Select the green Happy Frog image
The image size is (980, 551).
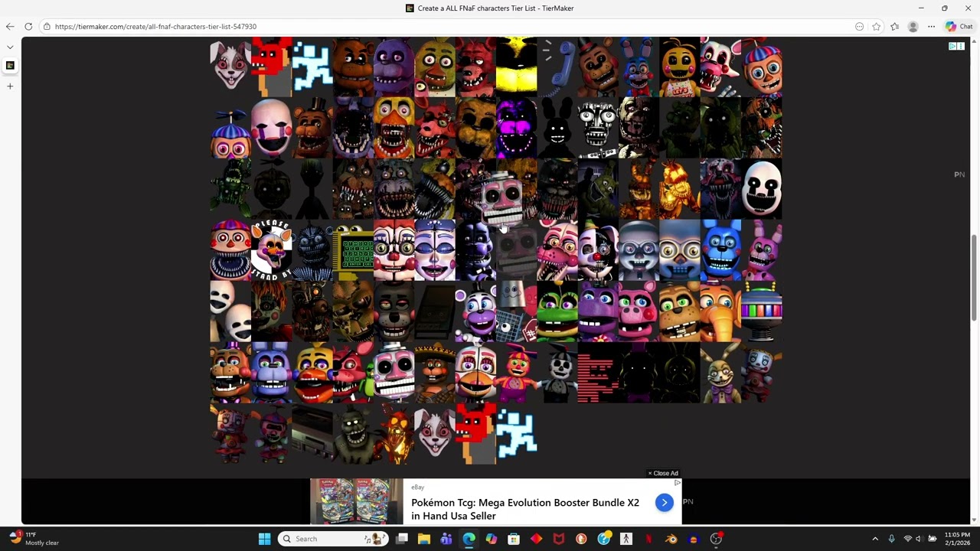pyautogui.click(x=557, y=311)
